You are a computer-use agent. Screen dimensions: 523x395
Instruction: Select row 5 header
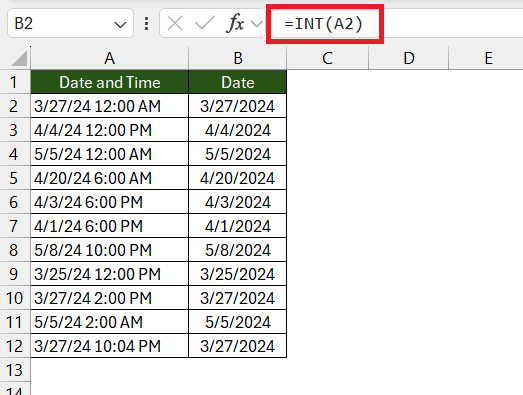(15, 178)
